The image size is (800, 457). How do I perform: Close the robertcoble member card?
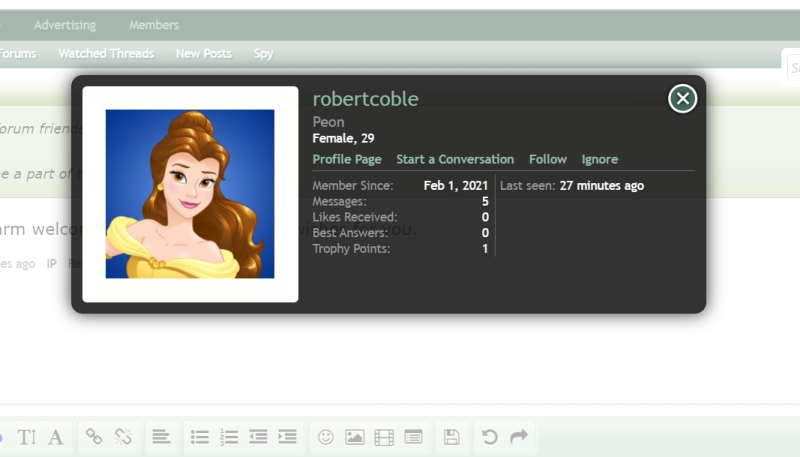(682, 98)
